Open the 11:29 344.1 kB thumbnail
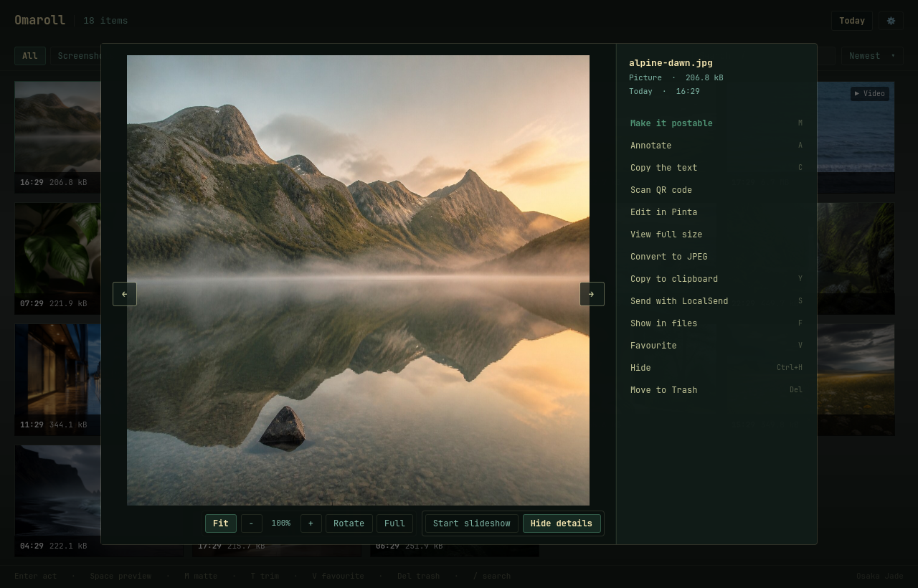The height and width of the screenshot is (588, 918). click(x=57, y=379)
